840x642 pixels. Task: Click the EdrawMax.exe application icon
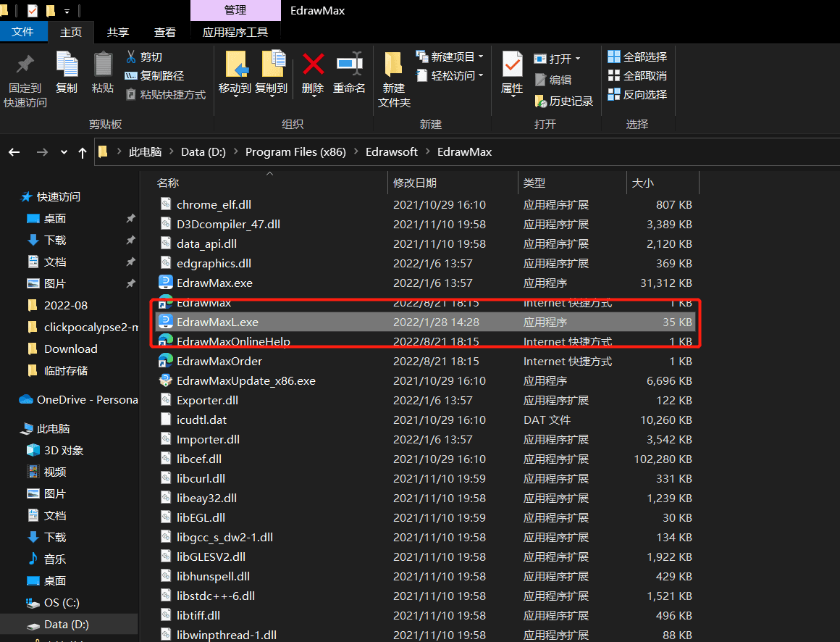coord(166,283)
